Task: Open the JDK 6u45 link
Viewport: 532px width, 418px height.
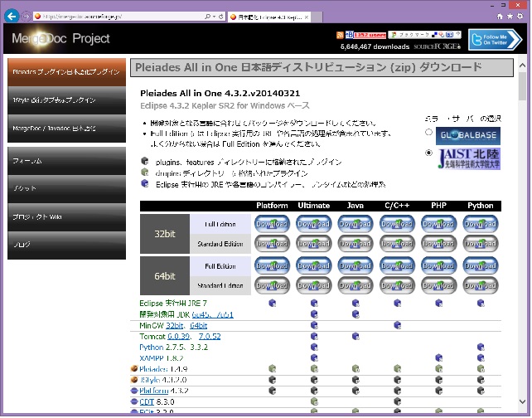Action: pyautogui.click(x=201, y=315)
